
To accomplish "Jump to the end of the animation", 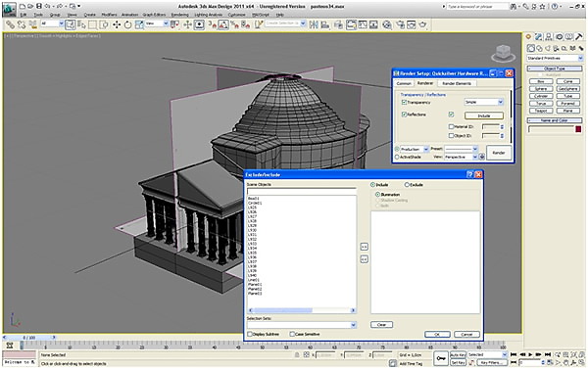I will pos(548,354).
